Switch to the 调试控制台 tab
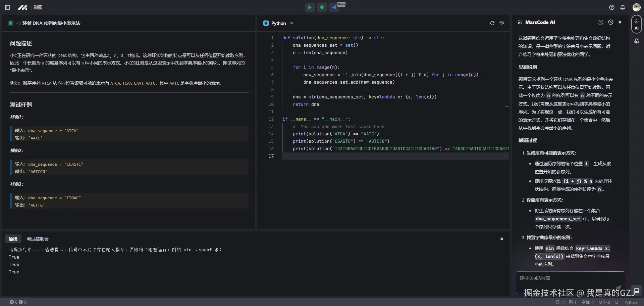644x306 pixels. 38,239
